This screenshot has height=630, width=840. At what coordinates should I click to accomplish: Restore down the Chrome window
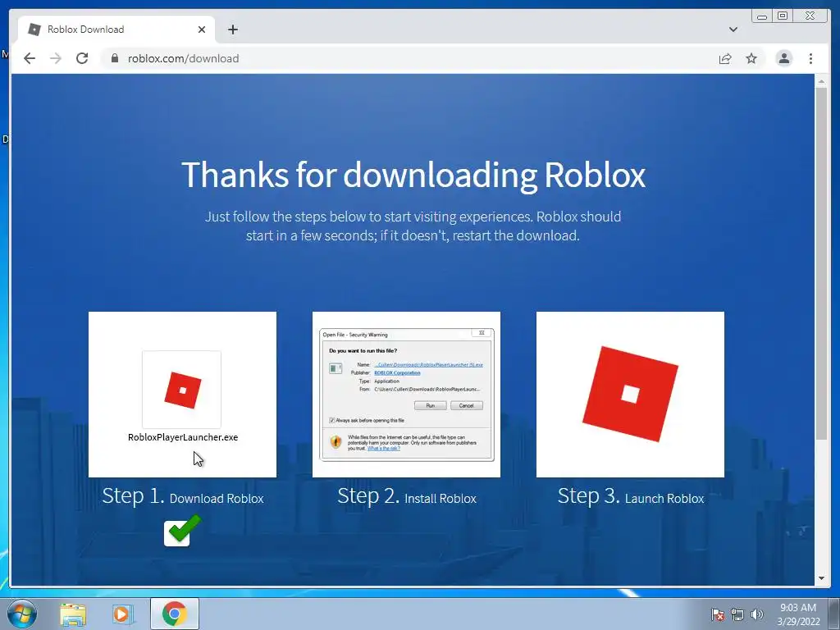tap(783, 16)
